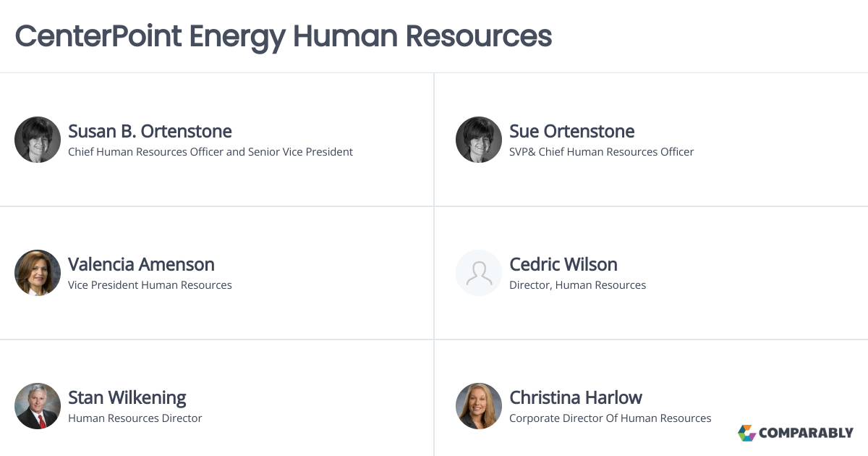Viewport: 868px width, 456px height.
Task: Click the COMPARABLY wordmark text
Action: (807, 433)
